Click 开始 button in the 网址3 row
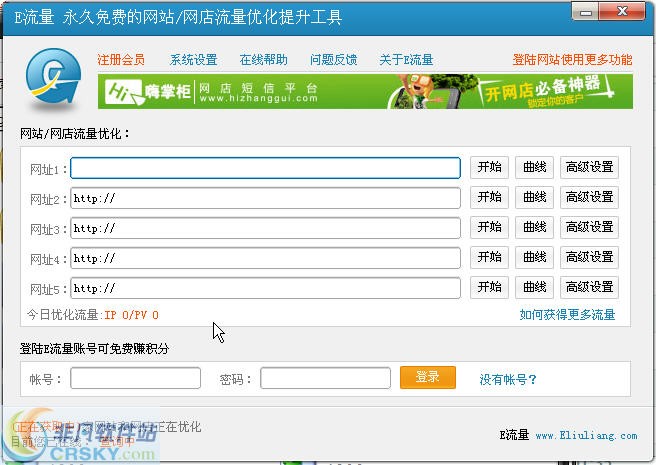 coord(489,227)
